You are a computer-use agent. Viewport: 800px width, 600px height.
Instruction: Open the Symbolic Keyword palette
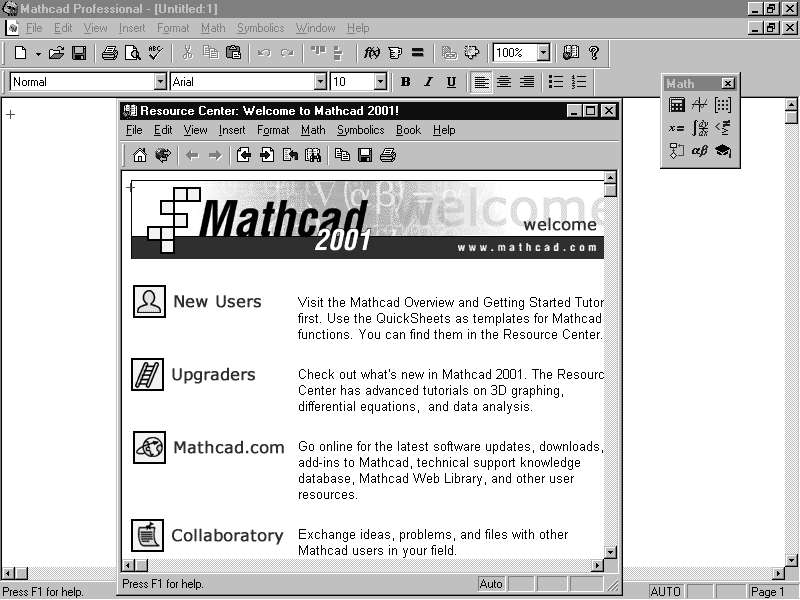click(723, 151)
